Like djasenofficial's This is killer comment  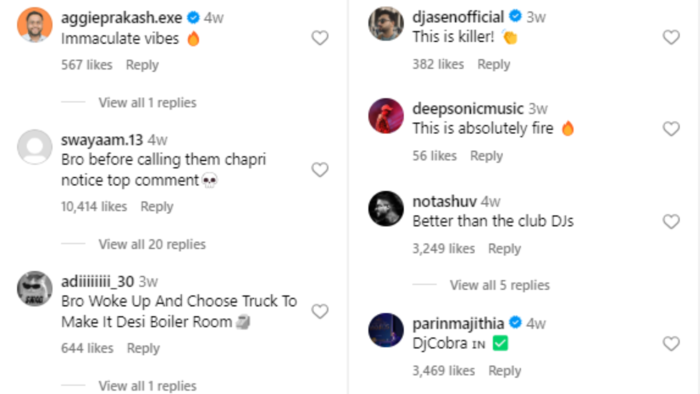671,37
